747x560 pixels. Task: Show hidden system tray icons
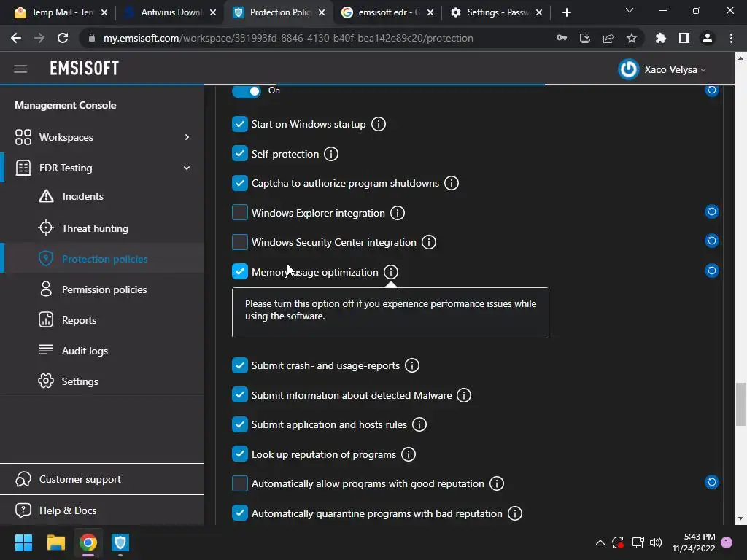(600, 542)
